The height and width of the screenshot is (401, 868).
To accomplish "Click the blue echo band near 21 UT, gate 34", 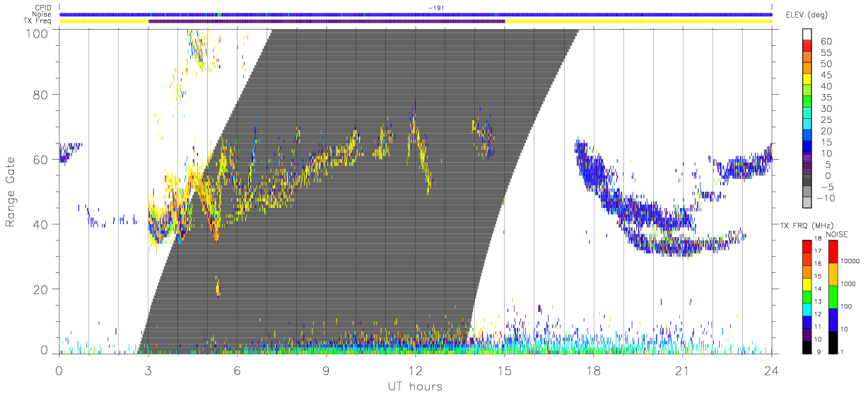I will coord(682,245).
